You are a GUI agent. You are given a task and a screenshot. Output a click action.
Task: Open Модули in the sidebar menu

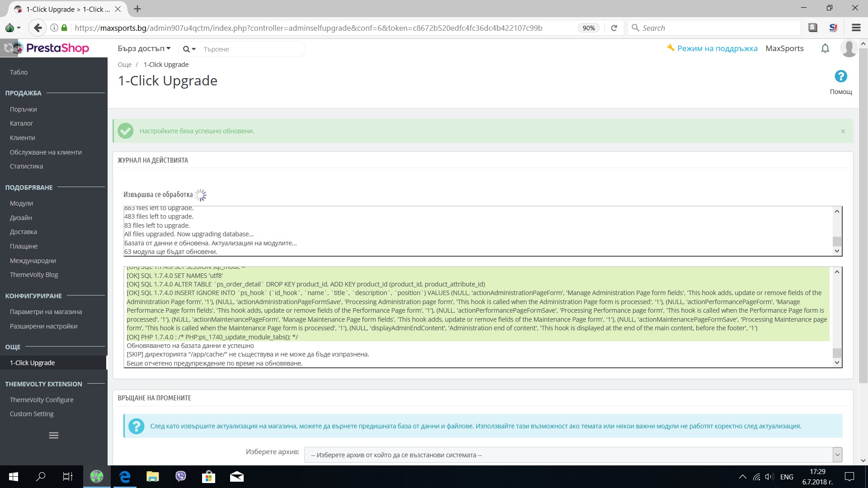click(x=21, y=203)
